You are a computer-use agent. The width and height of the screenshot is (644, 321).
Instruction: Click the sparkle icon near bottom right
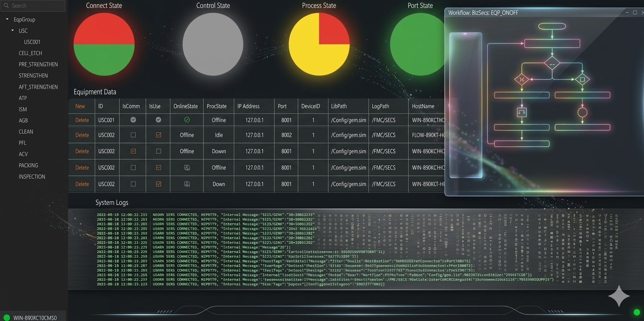(619, 296)
